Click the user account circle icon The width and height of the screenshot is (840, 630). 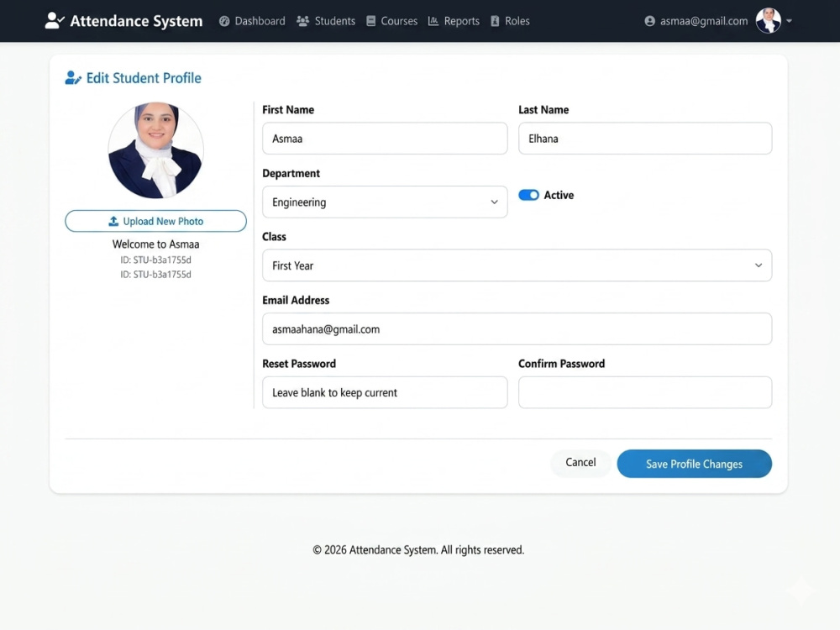click(650, 21)
